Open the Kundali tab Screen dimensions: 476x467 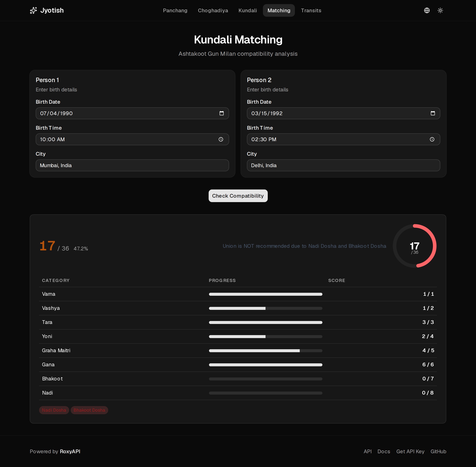pos(248,10)
